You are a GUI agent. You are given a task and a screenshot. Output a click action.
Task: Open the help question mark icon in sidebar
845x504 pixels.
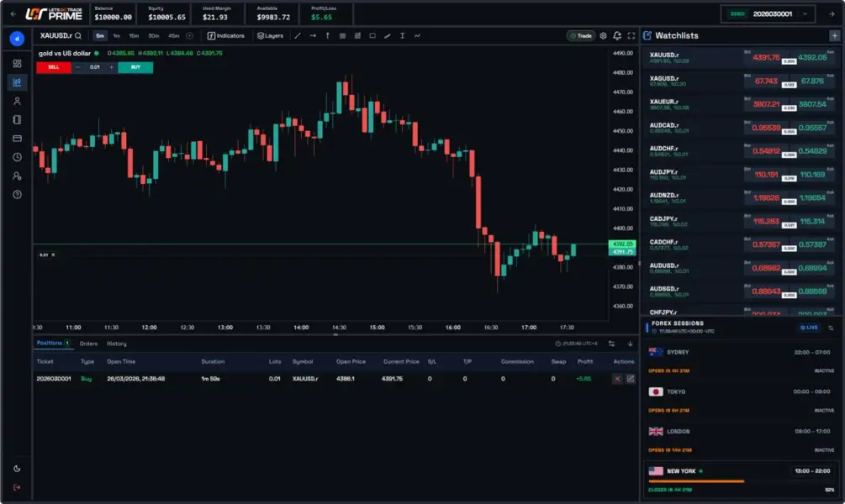pos(18,194)
